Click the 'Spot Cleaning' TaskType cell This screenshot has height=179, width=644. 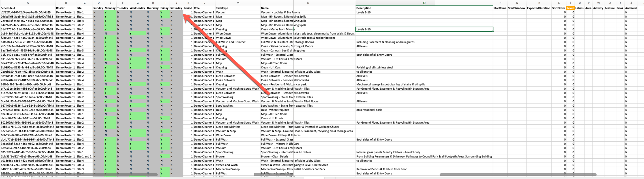(x=224, y=152)
